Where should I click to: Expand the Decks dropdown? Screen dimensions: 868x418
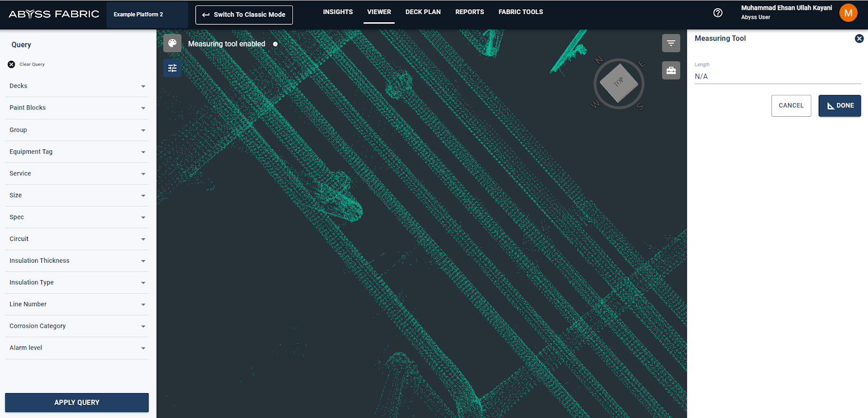click(76, 86)
